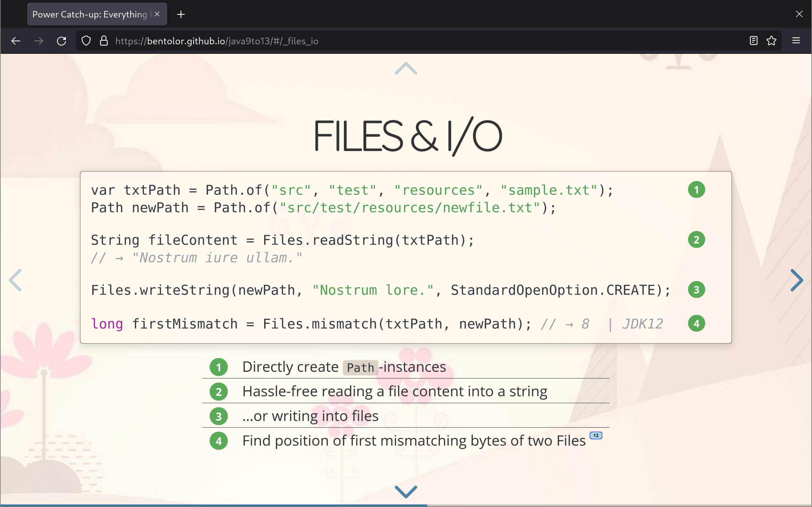
Task: Click the left chevron to view previous slide
Action: (15, 280)
